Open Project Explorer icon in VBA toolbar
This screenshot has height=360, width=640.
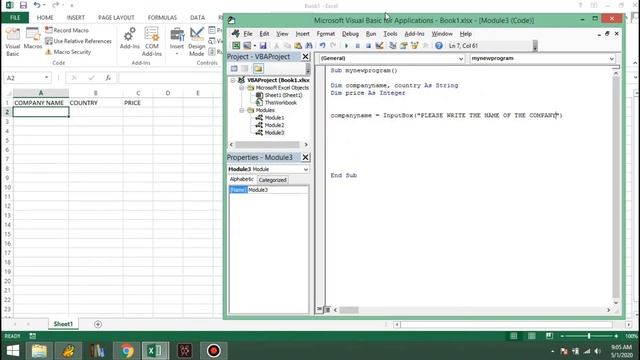[x=393, y=46]
